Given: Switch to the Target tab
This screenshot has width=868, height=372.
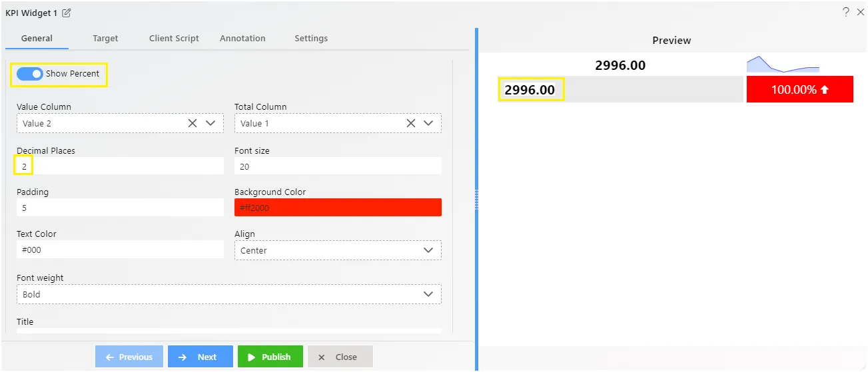Looking at the screenshot, I should point(105,39).
